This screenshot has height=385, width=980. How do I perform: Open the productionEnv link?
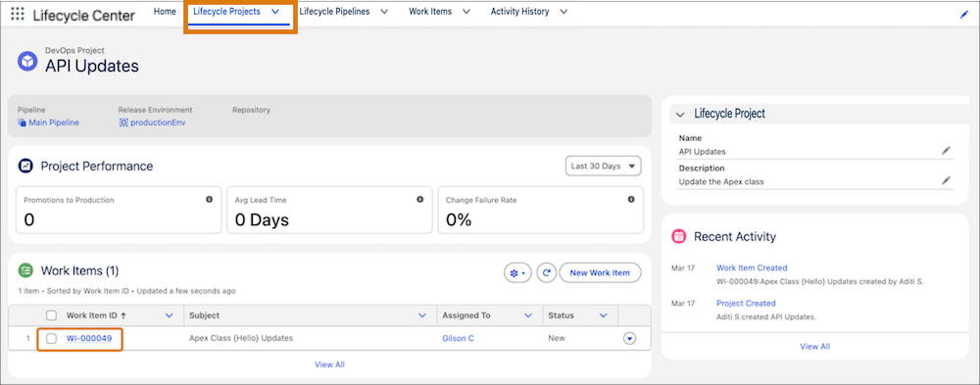(158, 122)
